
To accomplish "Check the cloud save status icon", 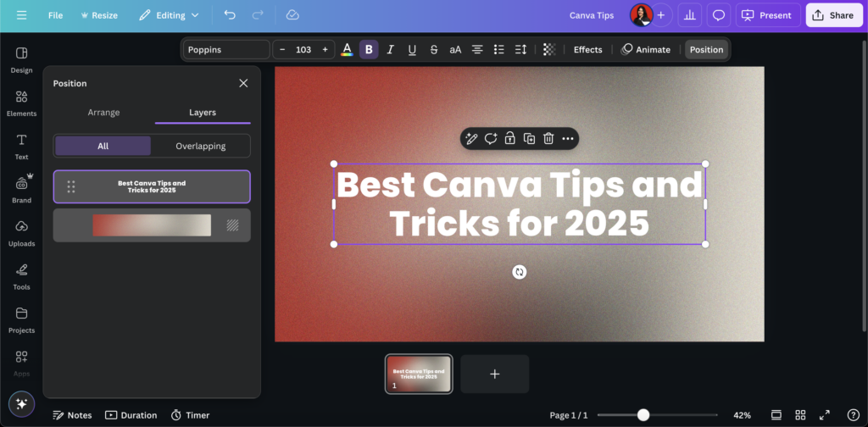I will pos(292,15).
